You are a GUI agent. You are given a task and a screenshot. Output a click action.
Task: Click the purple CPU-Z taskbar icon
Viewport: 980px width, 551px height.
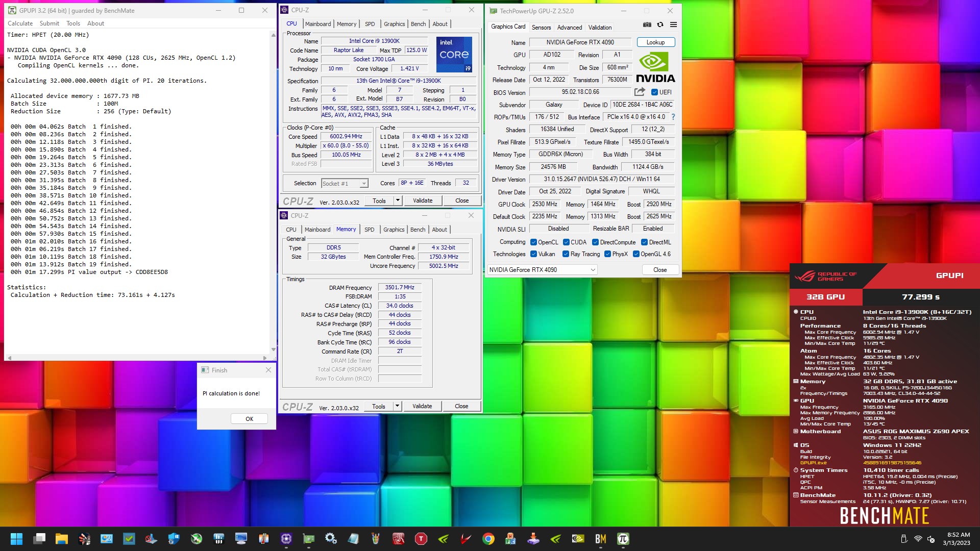pos(286,539)
